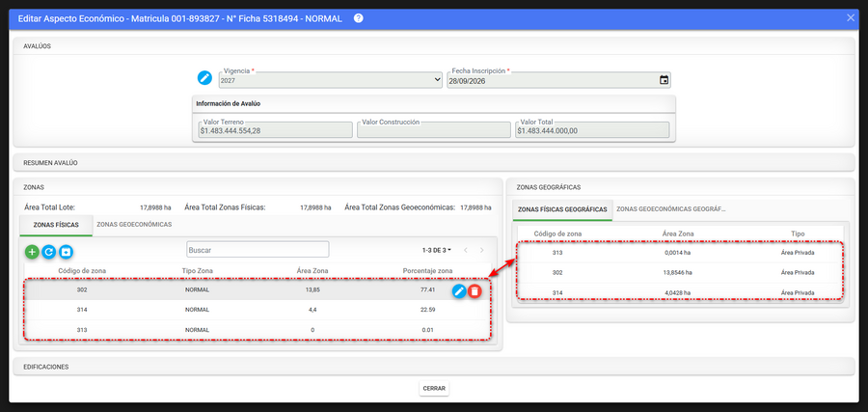Select ZONAS FÍSICAS GEOGRÁFICAS tab

pos(562,209)
